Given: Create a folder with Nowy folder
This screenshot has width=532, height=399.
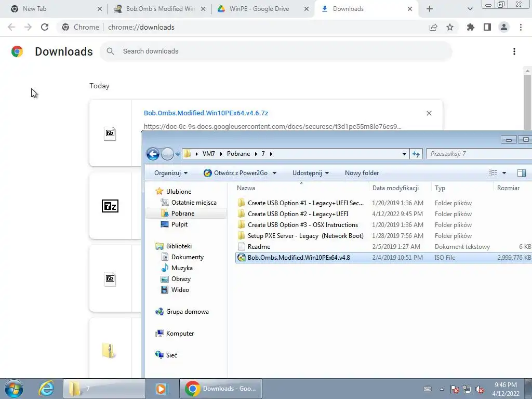Looking at the screenshot, I should pyautogui.click(x=362, y=173).
